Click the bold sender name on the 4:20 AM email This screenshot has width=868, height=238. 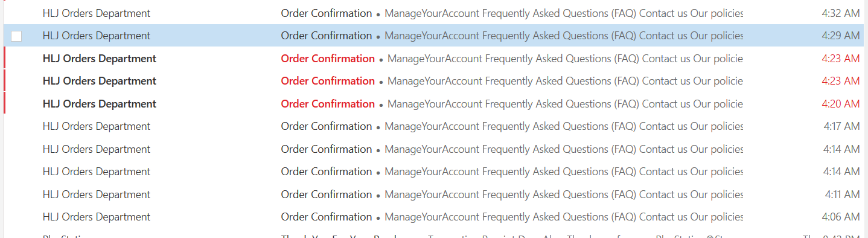tap(100, 104)
